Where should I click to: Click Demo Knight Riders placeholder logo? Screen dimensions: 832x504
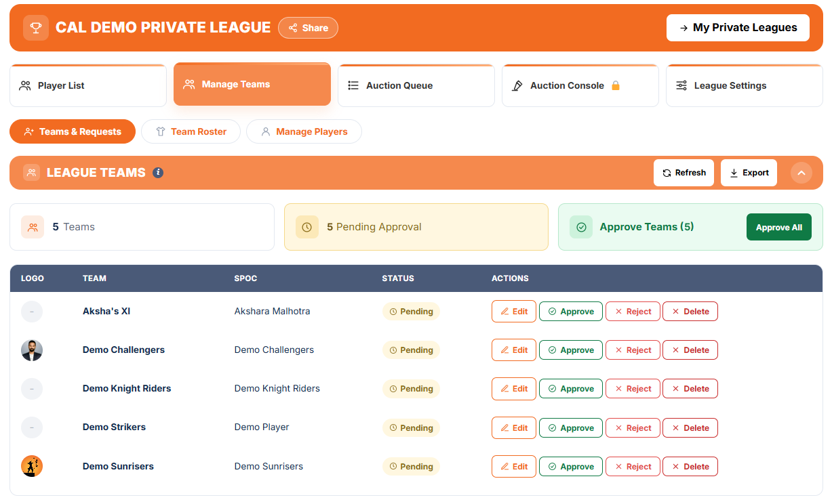click(x=32, y=389)
